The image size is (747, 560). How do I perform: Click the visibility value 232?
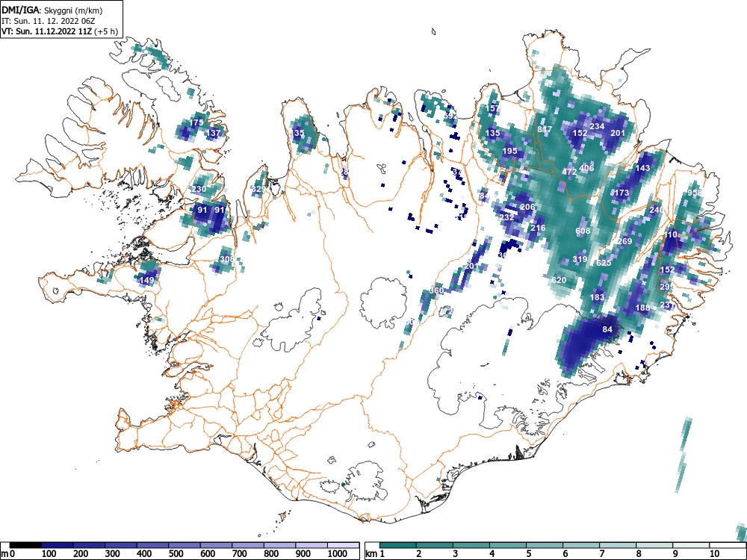(507, 217)
